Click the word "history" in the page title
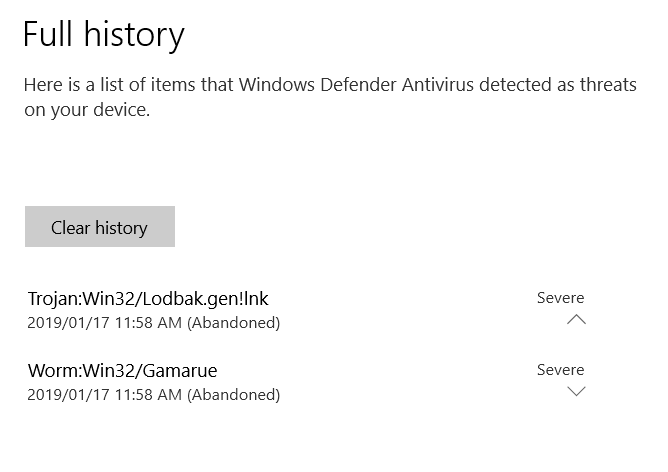668x472 pixels. [x=134, y=35]
